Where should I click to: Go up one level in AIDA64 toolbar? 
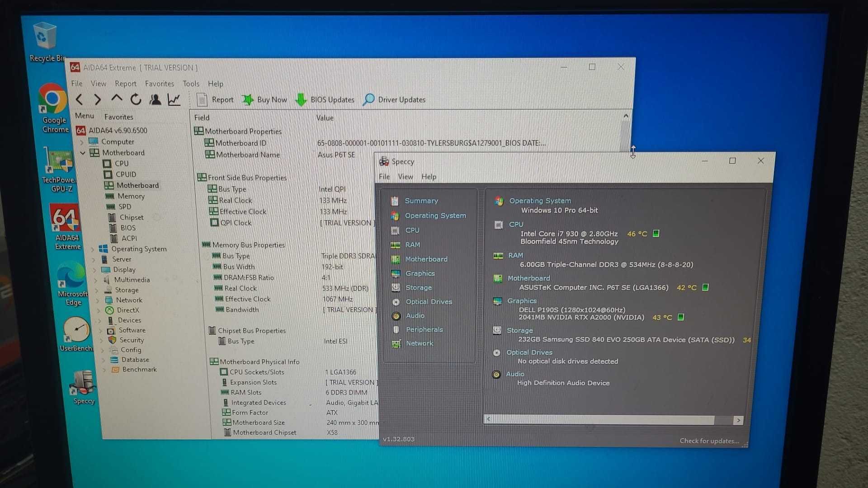tap(117, 99)
